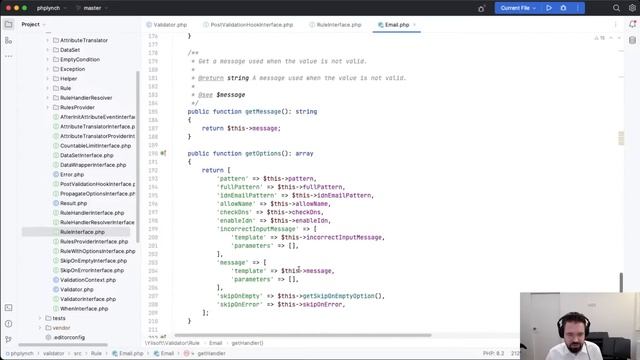This screenshot has height=360, width=640.
Task: Expand the Rule folder arrow
Action: point(47,88)
